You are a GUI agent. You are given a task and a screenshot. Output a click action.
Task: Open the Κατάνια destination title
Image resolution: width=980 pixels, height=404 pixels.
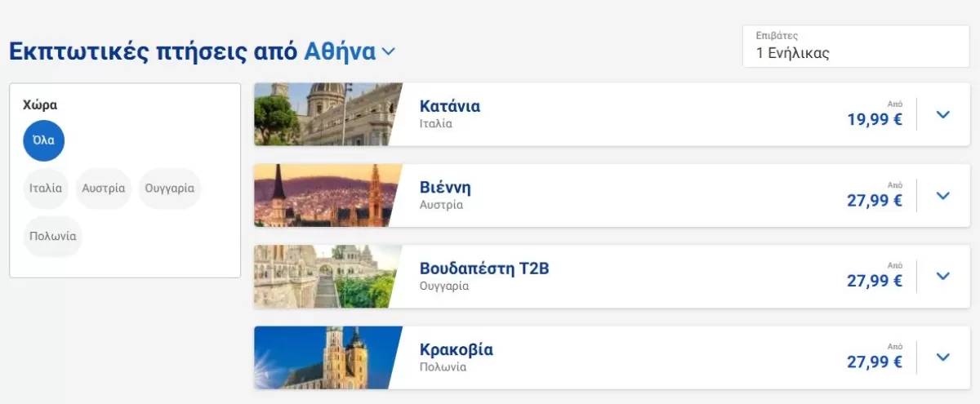click(450, 106)
